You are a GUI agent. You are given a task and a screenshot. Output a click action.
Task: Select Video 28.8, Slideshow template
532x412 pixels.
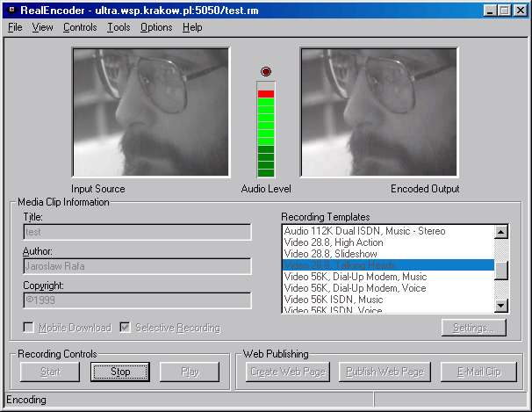click(388, 254)
